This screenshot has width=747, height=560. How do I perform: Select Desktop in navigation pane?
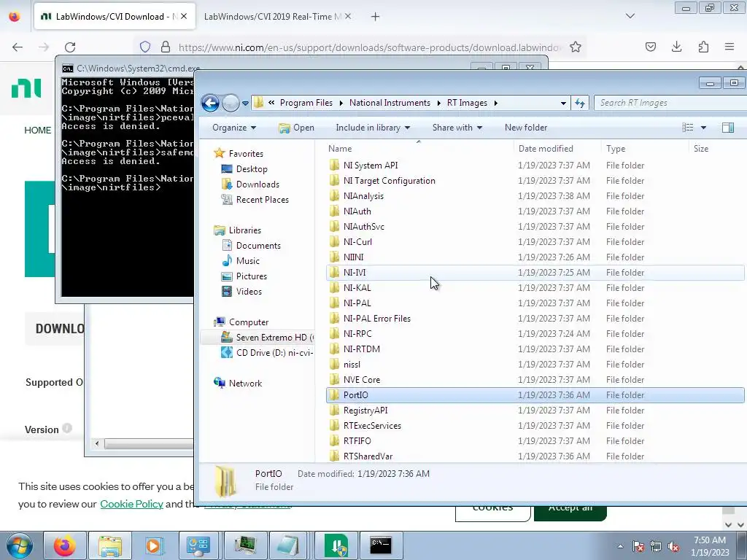pos(252,169)
